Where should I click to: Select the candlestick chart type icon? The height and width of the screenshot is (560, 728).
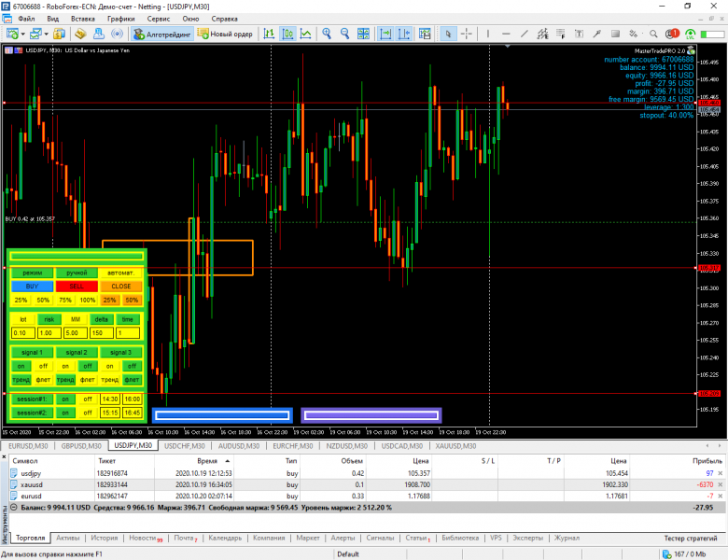(x=287, y=34)
